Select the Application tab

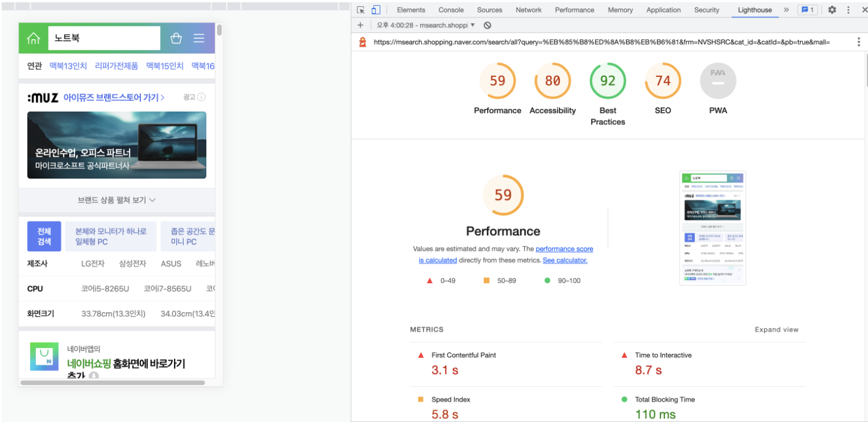pos(663,10)
